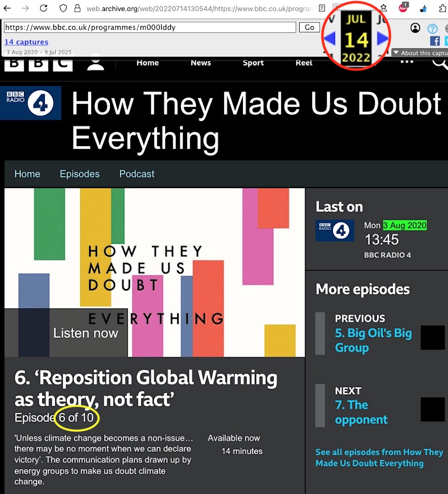Open the browser extensions puzzle icon
This screenshot has height=494, width=448.
pyautogui.click(x=443, y=8)
